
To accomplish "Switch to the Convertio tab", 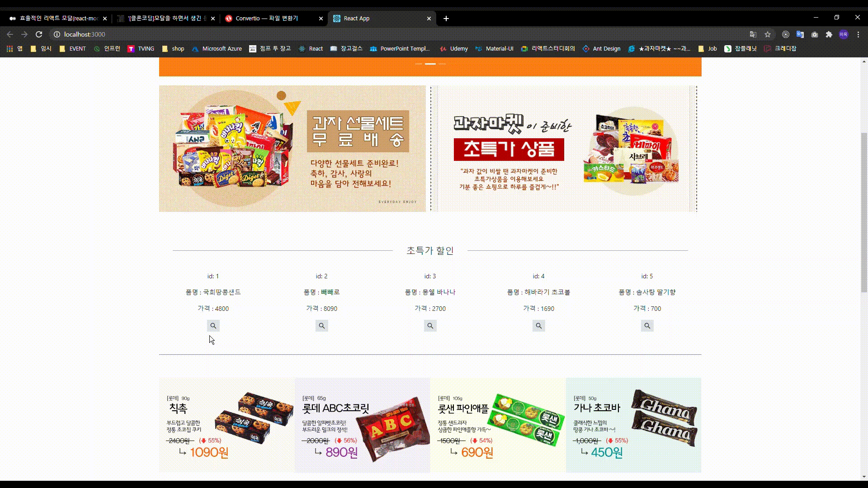I will [267, 19].
